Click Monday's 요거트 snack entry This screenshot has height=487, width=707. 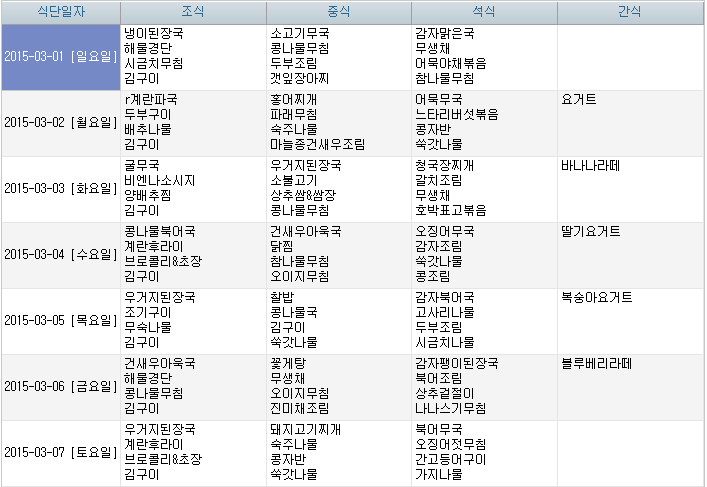579,99
